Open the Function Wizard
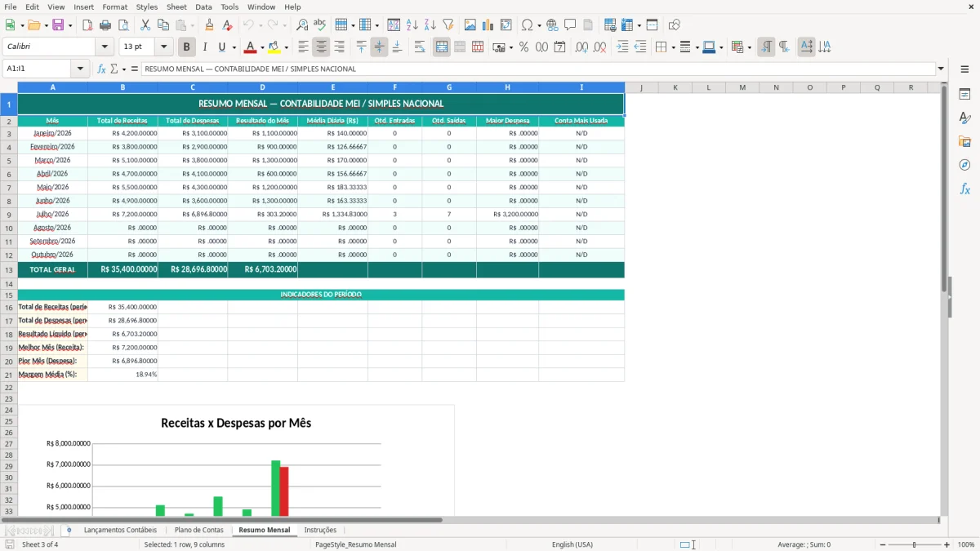 102,69
